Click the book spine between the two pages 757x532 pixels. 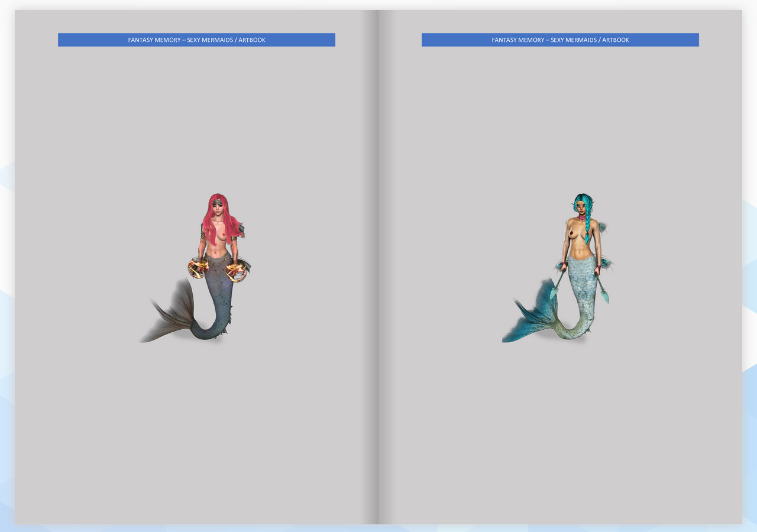[x=377, y=266]
